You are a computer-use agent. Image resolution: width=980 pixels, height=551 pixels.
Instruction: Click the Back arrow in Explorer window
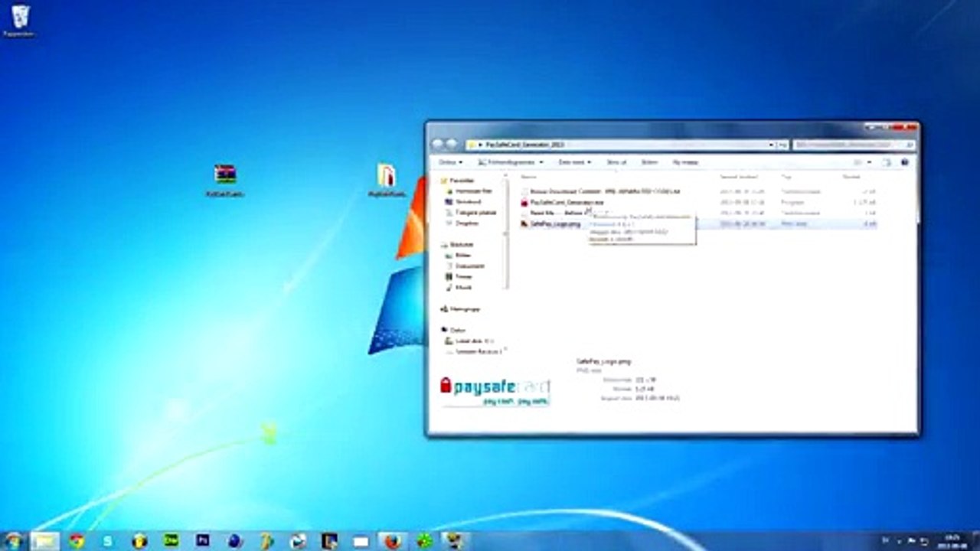pyautogui.click(x=438, y=144)
